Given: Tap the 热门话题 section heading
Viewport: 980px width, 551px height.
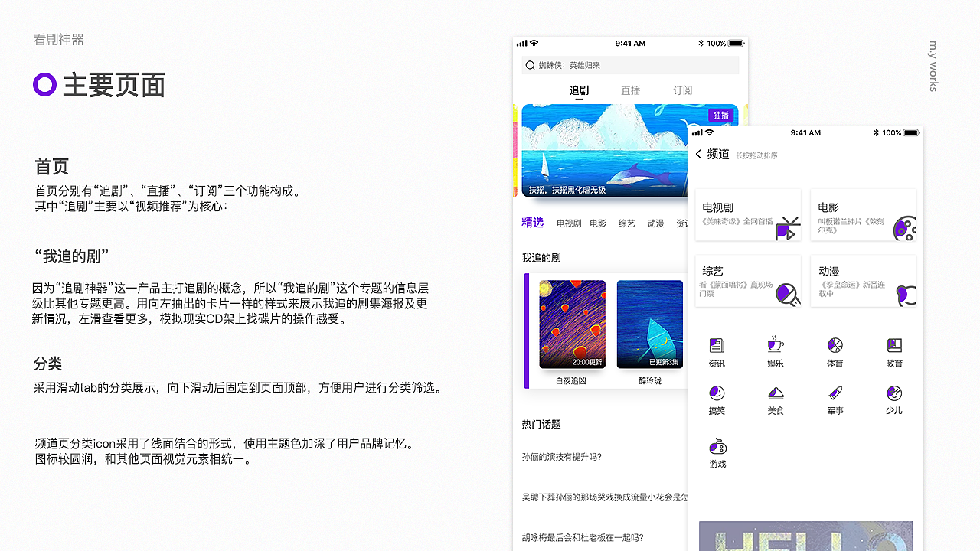Looking at the screenshot, I should (541, 424).
